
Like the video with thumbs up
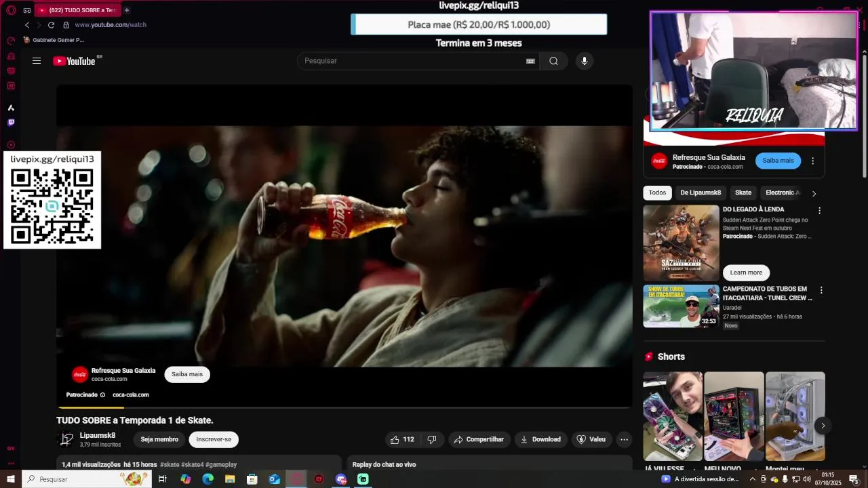pyautogui.click(x=402, y=439)
